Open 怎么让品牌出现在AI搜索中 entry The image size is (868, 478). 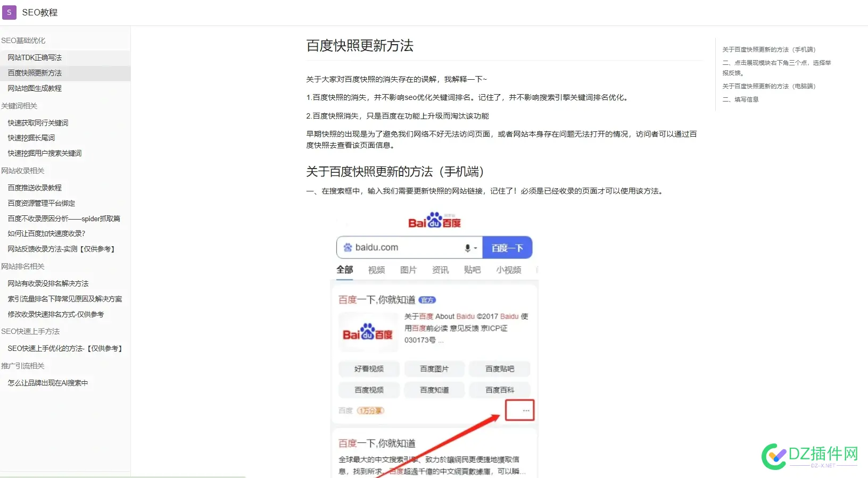tap(48, 383)
